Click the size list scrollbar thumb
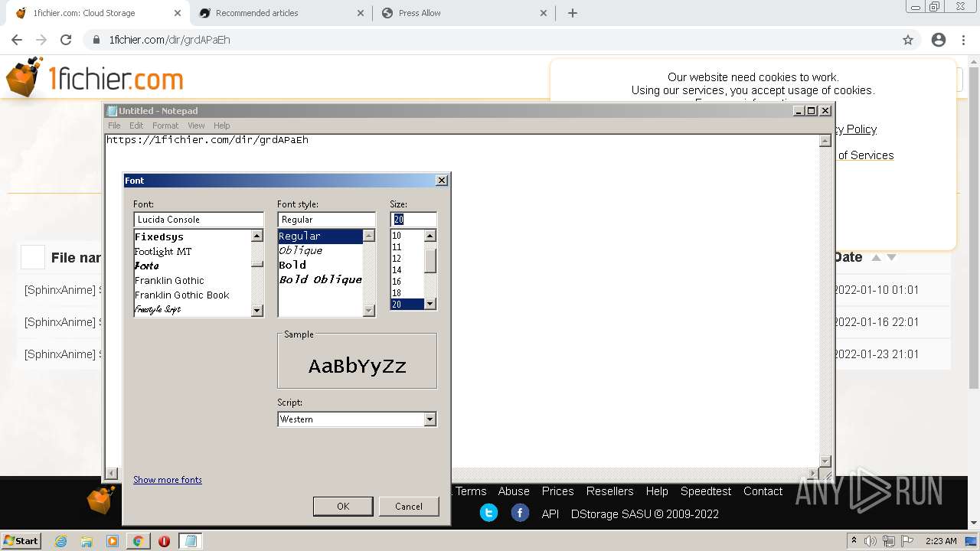This screenshot has width=980, height=551. [x=430, y=261]
